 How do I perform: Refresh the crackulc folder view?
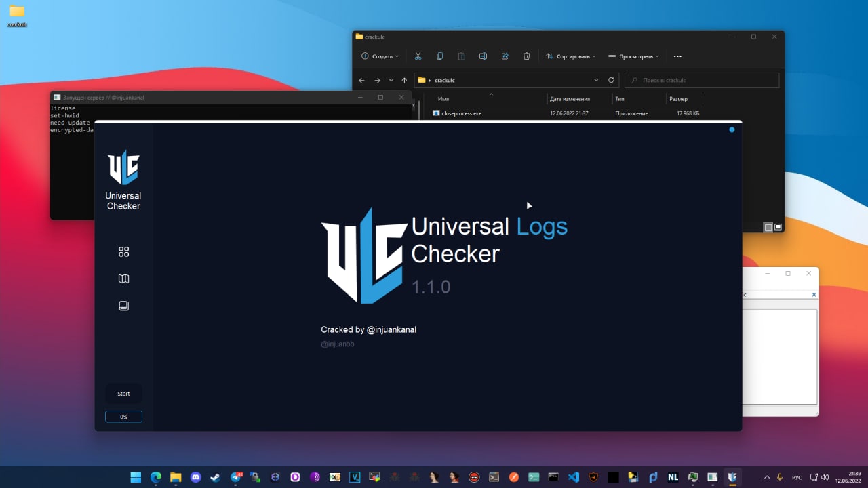611,80
